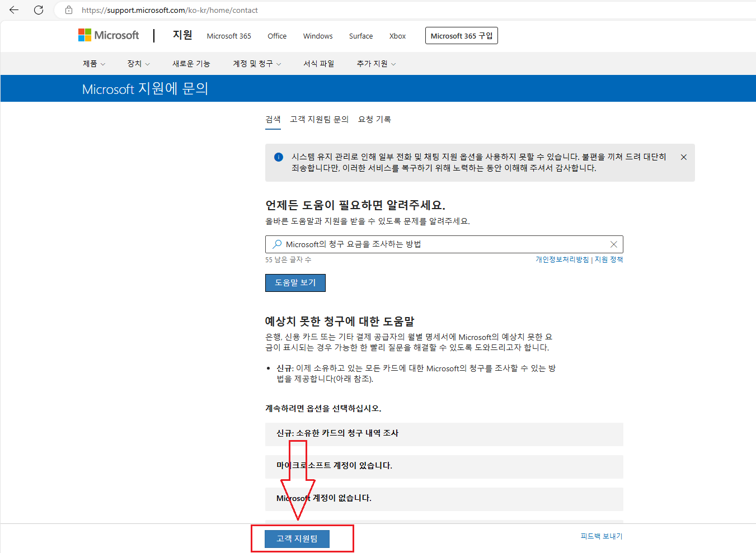Open the 새로운 기능 menu item
The image size is (756, 553).
(191, 64)
